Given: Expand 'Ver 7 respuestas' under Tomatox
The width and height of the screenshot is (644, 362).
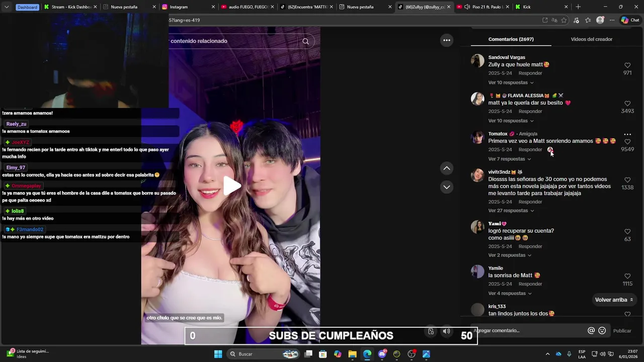Looking at the screenshot, I should coord(510,159).
